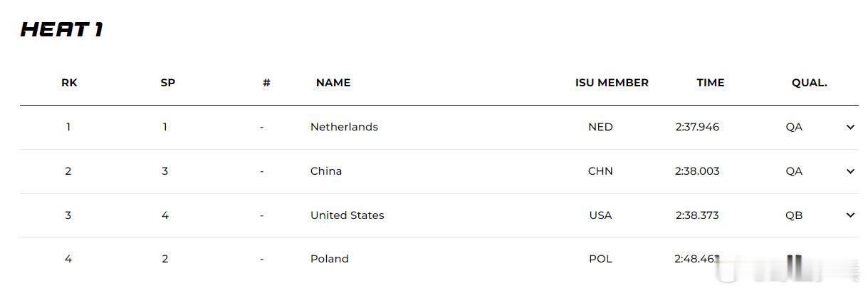
Task: Click the QUAL. column header
Action: (809, 83)
